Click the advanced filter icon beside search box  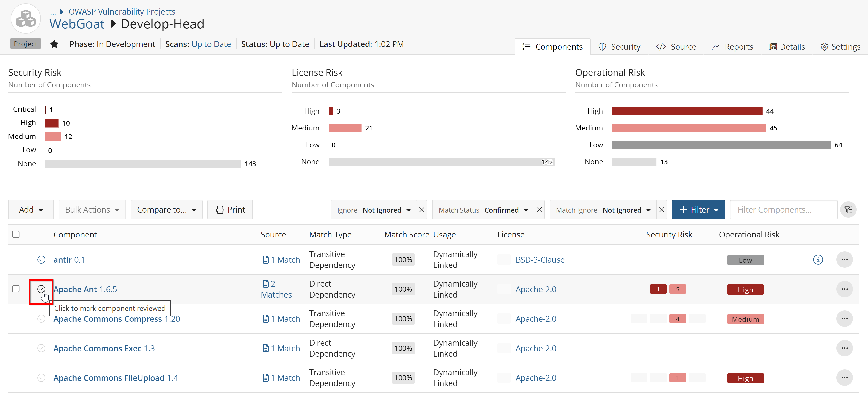click(848, 210)
